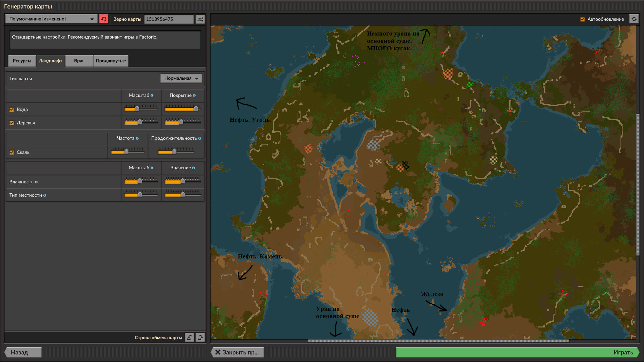This screenshot has height=362, width=644.
Task: Uncheck the Скалы checkbox
Action: coord(12,153)
